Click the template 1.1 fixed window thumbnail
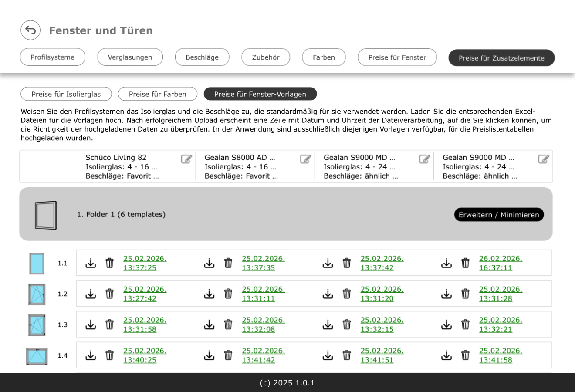 click(x=37, y=264)
